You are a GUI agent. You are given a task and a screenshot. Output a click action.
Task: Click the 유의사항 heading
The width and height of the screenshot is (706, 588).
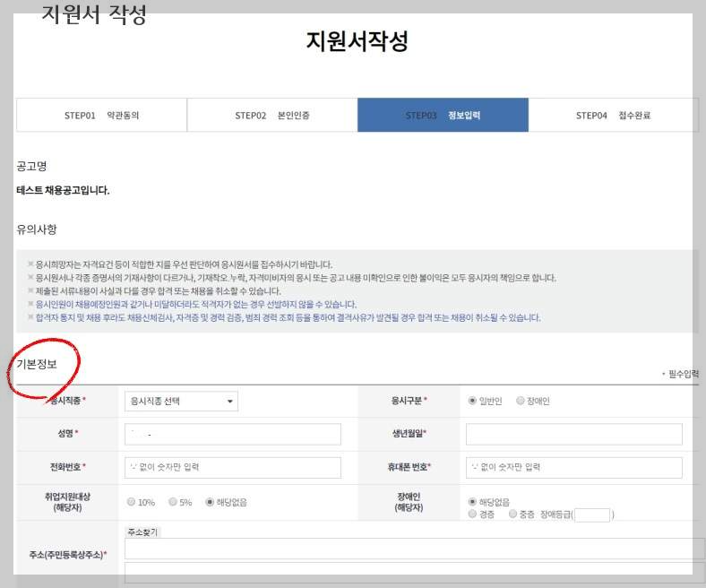[x=37, y=229]
